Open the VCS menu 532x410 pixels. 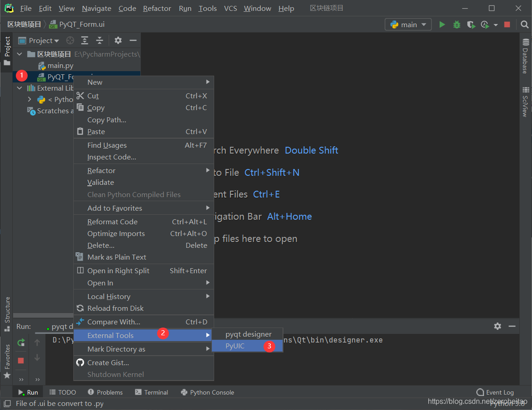[x=230, y=9]
